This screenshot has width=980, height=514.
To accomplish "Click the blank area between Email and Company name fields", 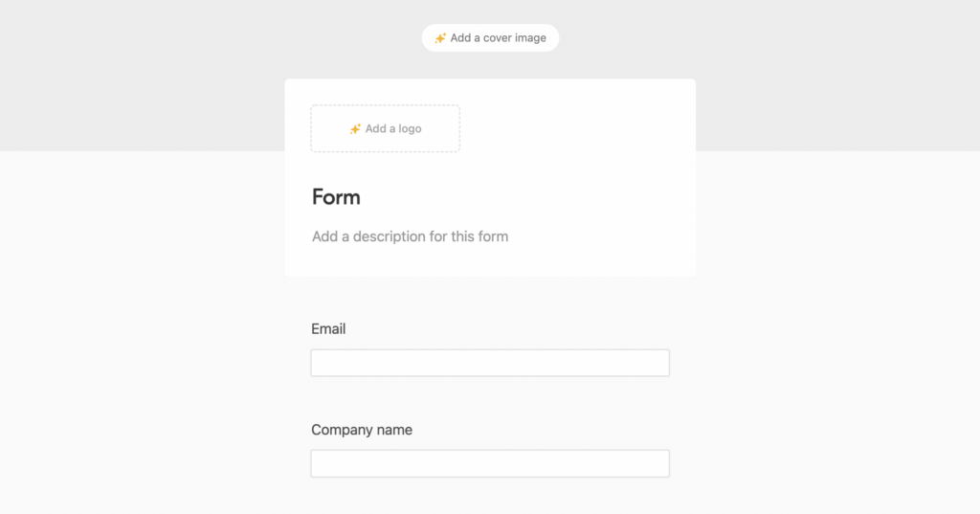I will [490, 399].
